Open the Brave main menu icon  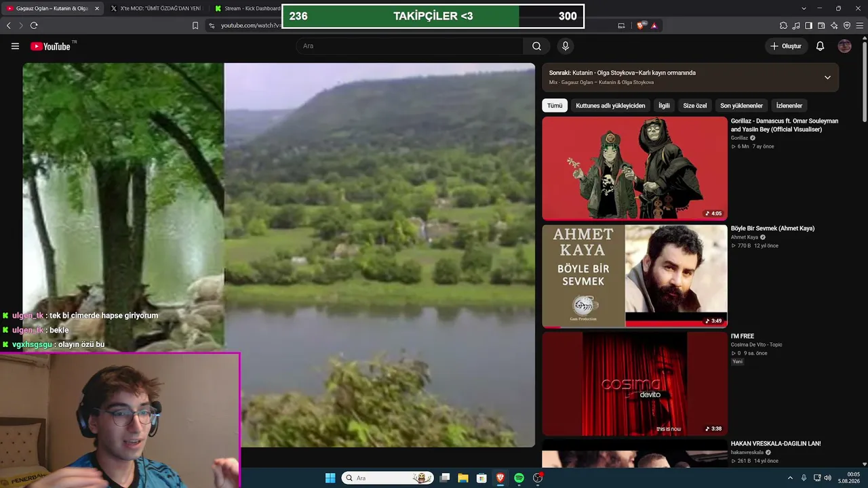click(x=859, y=26)
